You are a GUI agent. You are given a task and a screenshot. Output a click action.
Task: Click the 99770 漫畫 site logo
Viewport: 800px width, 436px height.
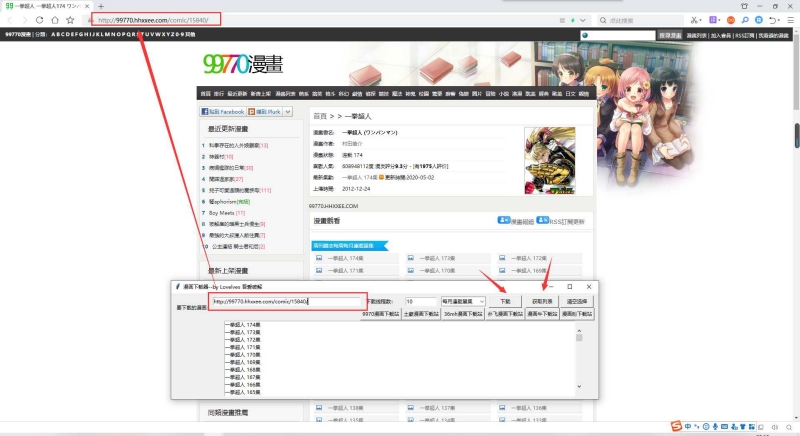(241, 65)
